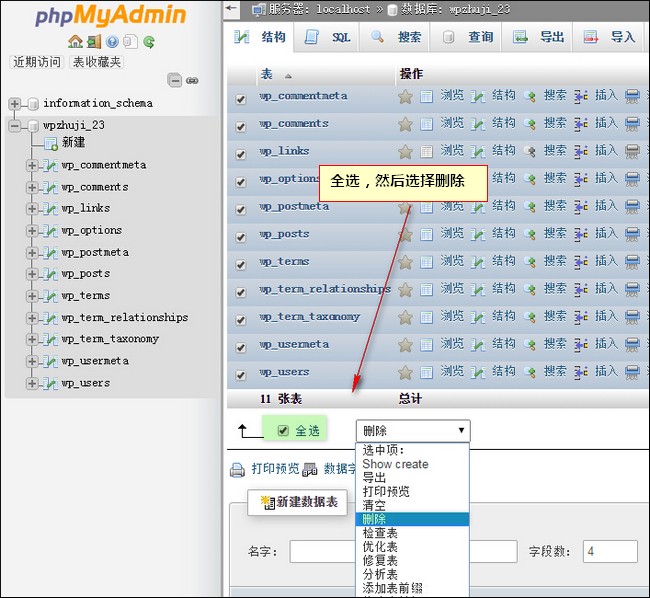Expand information_schema database node
The height and width of the screenshot is (598, 650).
[x=15, y=104]
